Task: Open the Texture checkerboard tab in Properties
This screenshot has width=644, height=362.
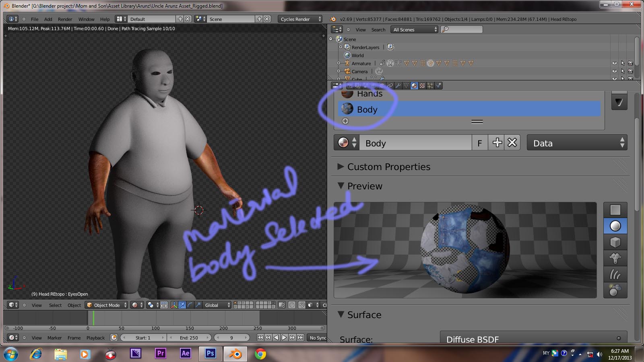Action: [x=422, y=85]
